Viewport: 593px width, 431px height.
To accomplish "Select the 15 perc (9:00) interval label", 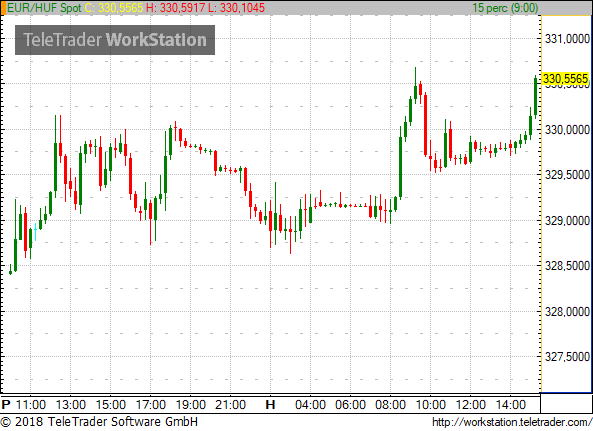I will click(x=505, y=8).
